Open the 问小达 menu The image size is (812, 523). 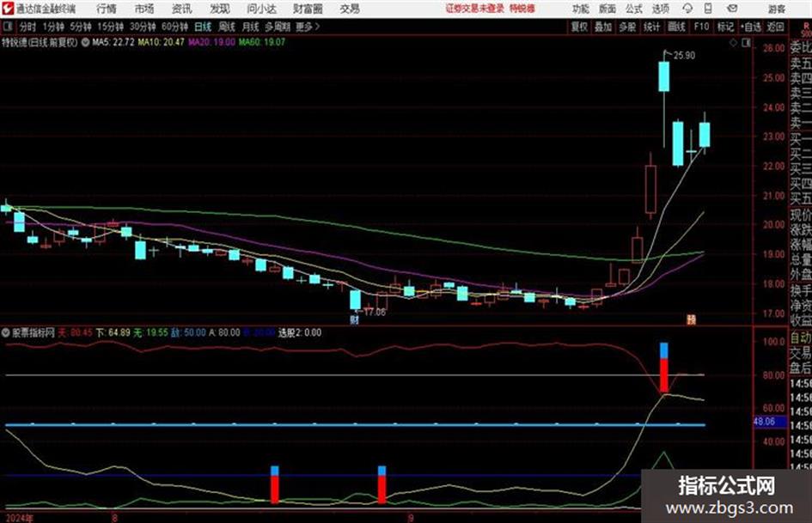point(261,9)
